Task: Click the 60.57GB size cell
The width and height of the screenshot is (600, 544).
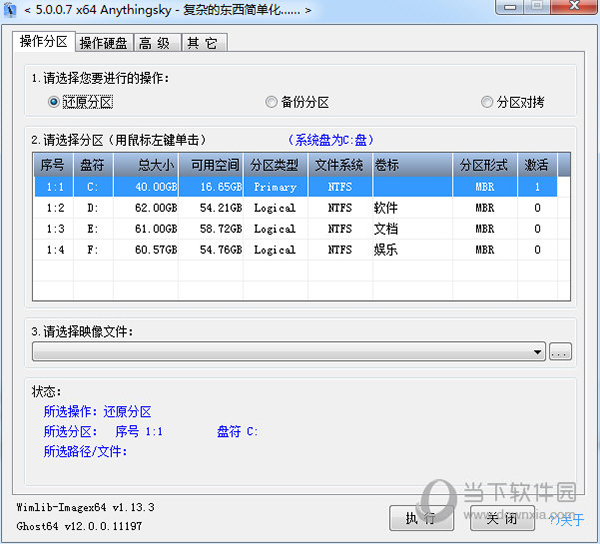Action: (146, 250)
